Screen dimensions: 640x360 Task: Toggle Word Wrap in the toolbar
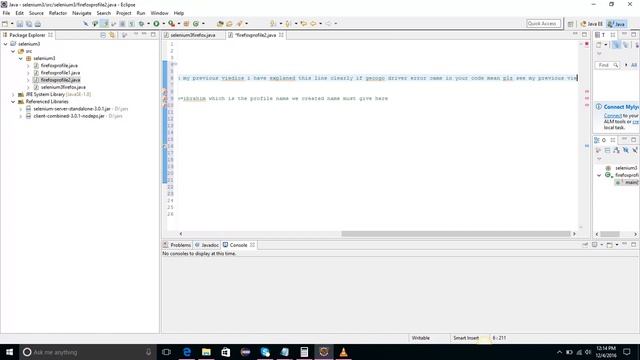coord(113,24)
